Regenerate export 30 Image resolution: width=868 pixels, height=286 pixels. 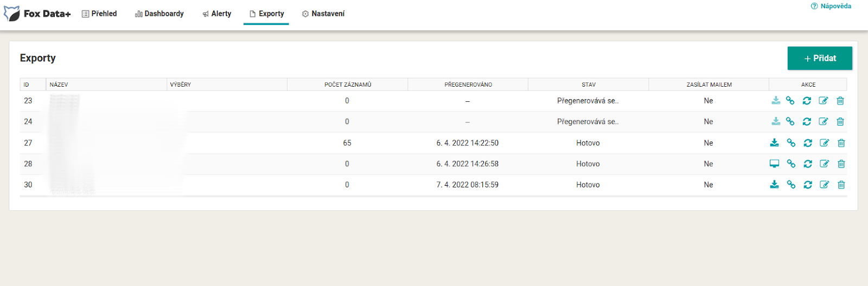[x=808, y=185]
